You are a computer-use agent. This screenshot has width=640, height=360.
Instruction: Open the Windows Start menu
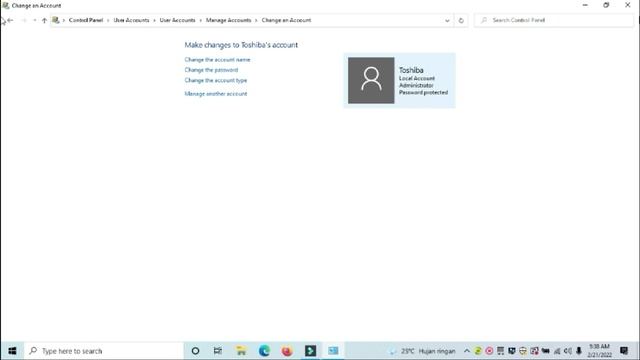12,351
